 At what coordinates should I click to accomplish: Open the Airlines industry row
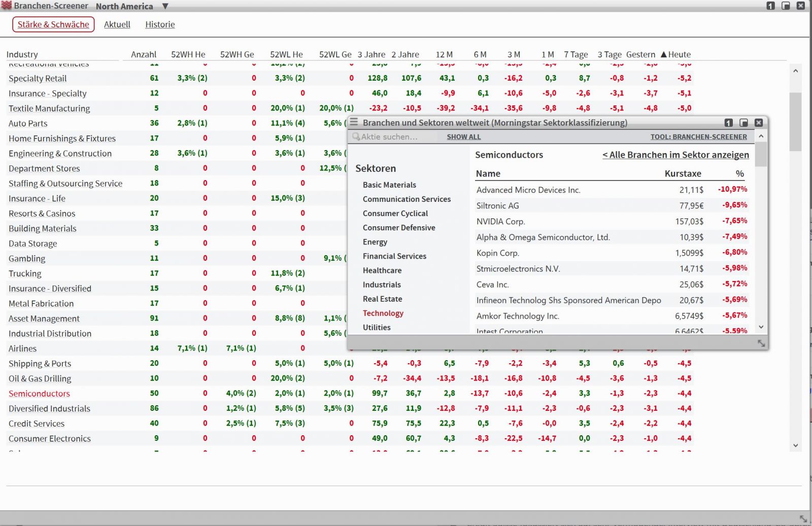22,349
